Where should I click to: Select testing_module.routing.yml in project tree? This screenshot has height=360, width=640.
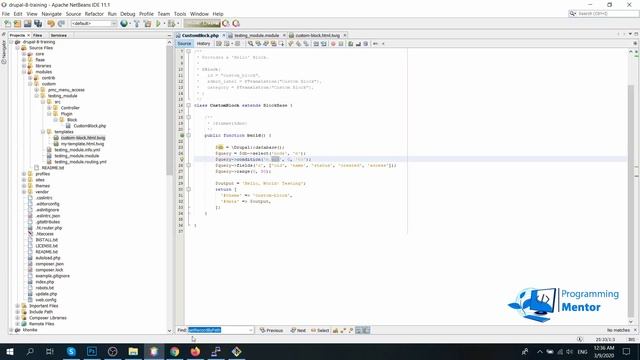(80, 162)
